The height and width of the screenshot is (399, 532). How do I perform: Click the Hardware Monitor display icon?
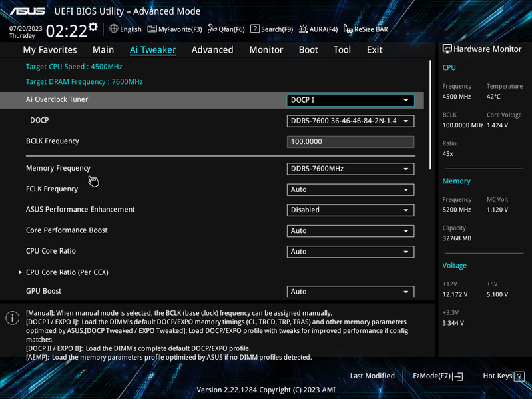pyautogui.click(x=447, y=49)
